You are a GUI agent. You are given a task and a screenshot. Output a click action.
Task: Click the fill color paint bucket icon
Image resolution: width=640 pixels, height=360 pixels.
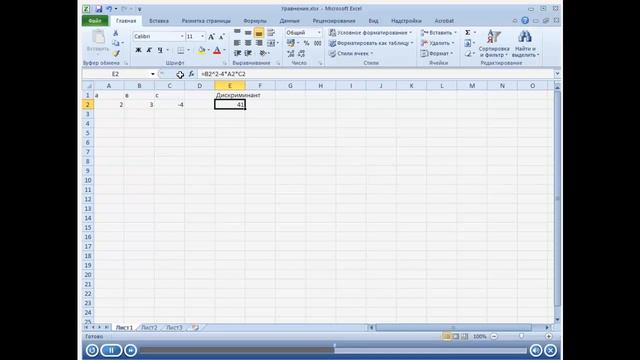click(x=201, y=50)
